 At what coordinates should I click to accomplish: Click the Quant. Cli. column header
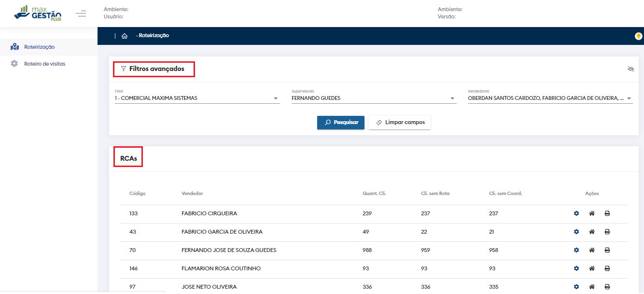click(374, 194)
